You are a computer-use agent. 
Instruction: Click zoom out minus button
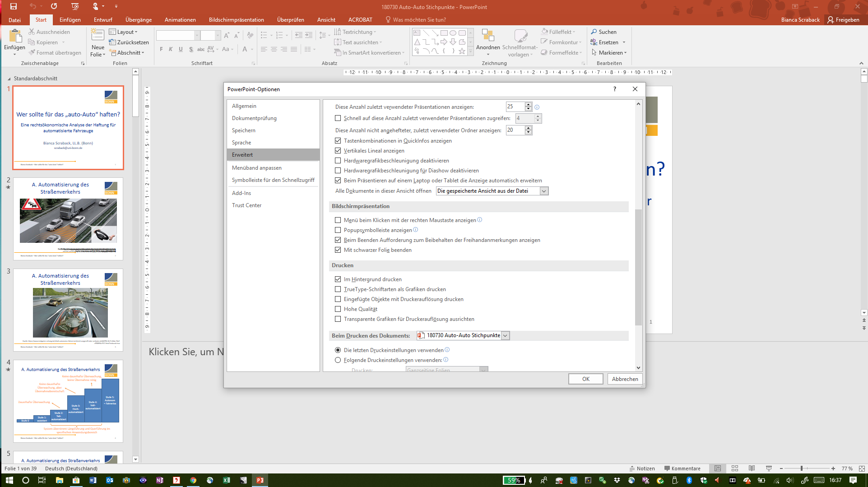pyautogui.click(x=781, y=468)
